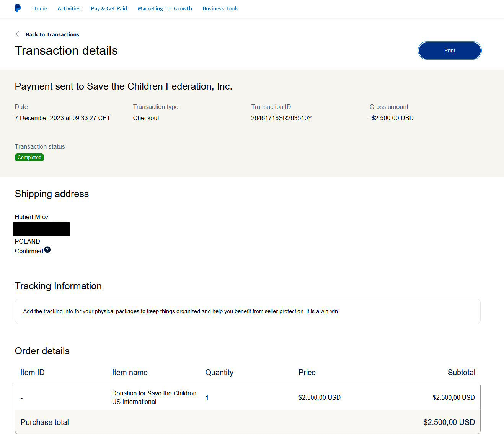This screenshot has height=441, width=504.
Task: Open the Activities menu
Action: pos(69,8)
